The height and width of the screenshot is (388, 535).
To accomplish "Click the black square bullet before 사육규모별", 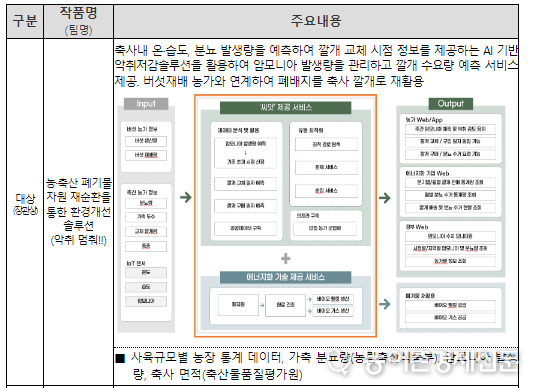I will pyautogui.click(x=120, y=358).
